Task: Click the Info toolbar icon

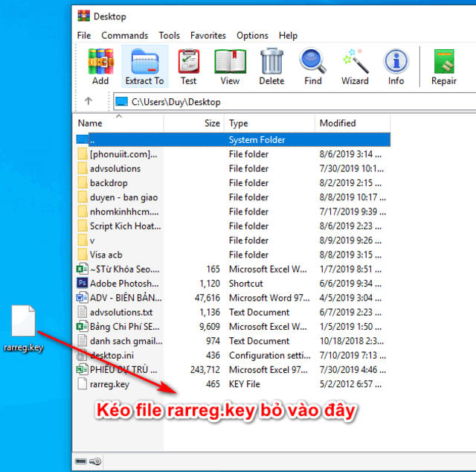Action: pos(396,61)
